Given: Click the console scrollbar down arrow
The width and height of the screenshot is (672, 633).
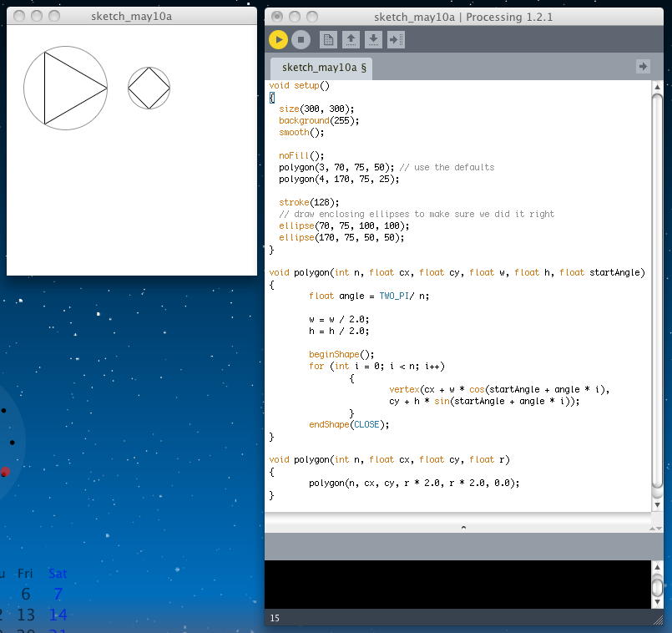Looking at the screenshot, I should (658, 601).
